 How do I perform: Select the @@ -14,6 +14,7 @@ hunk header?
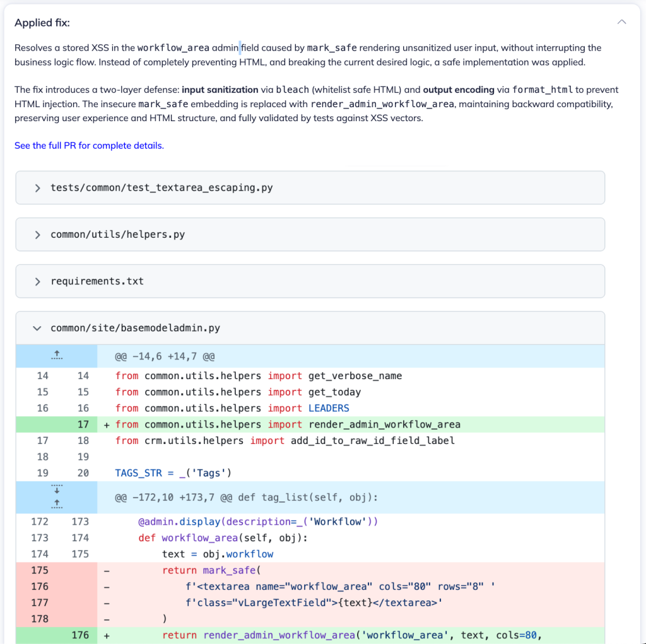pos(165,357)
